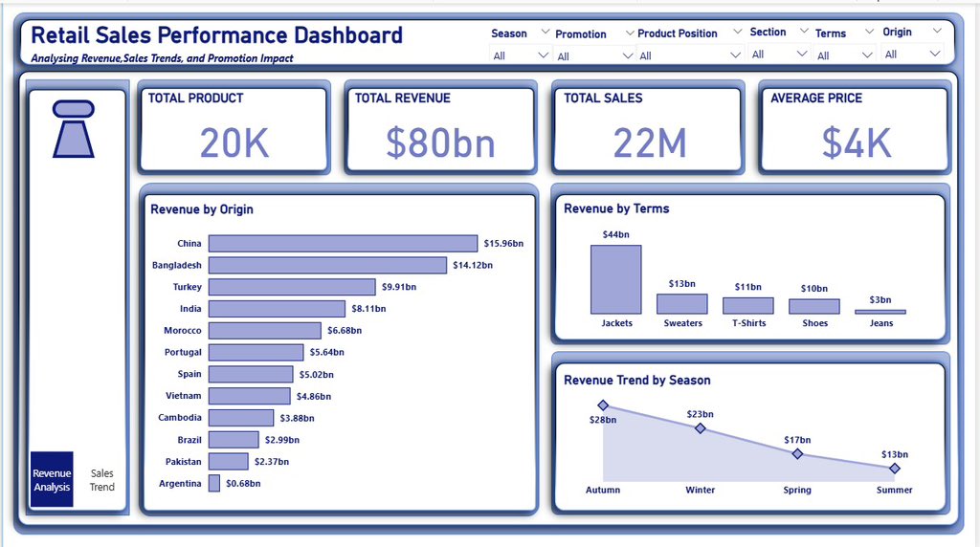This screenshot has height=547, width=980.
Task: Select the T-Shirts column in Revenue by Terms
Action: (748, 305)
